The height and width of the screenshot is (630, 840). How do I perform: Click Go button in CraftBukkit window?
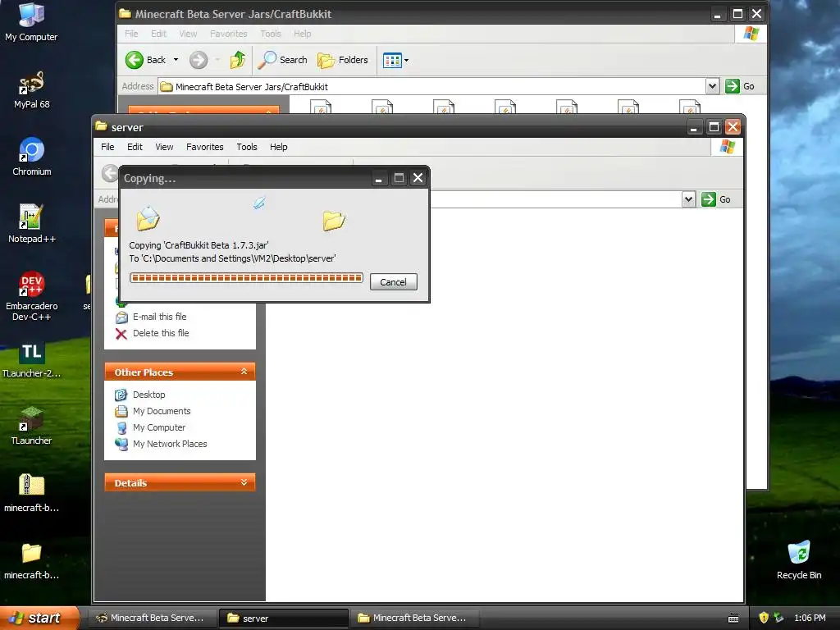click(740, 86)
